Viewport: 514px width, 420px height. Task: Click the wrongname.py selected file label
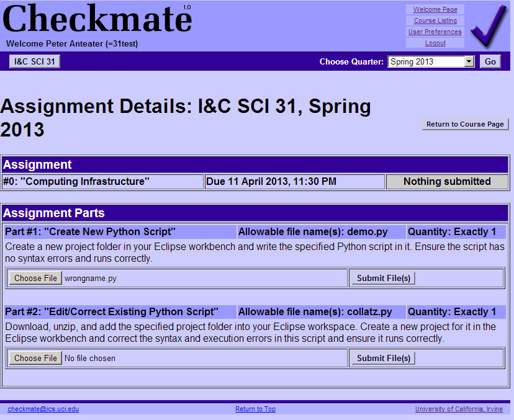91,279
